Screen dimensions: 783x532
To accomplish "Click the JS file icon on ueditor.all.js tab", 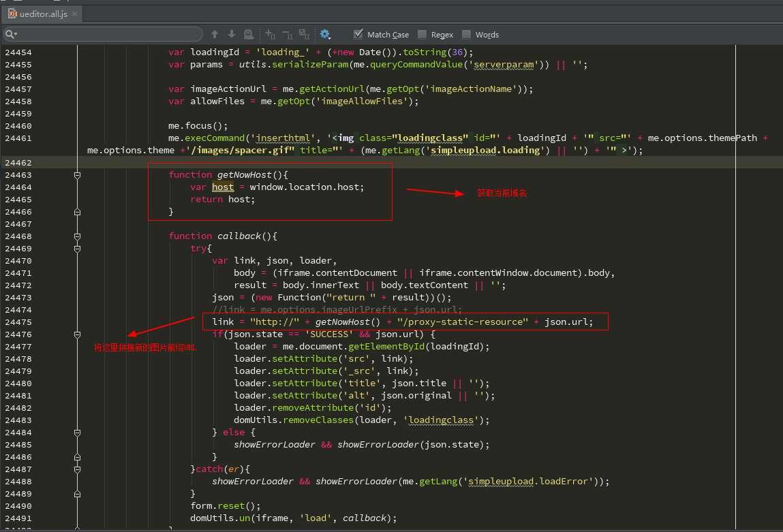I will [x=12, y=14].
